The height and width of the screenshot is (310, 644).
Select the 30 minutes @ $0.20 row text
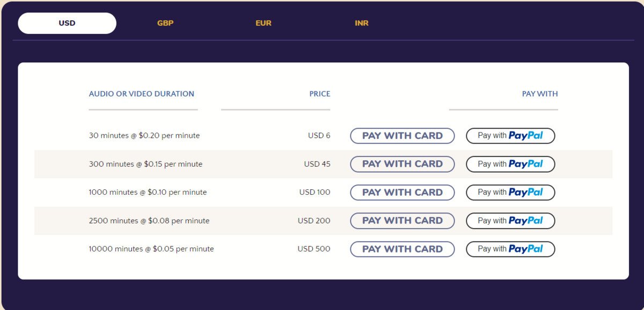pos(144,136)
